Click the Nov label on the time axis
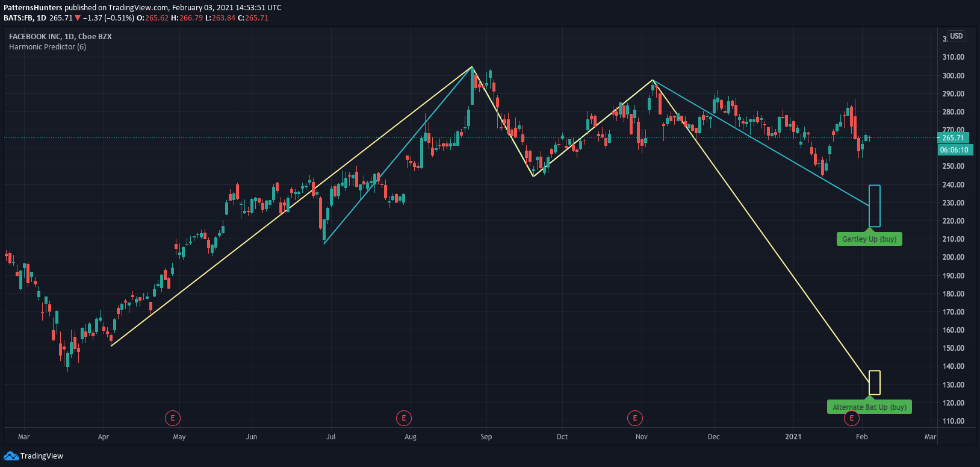The image size is (980, 467). click(x=642, y=437)
